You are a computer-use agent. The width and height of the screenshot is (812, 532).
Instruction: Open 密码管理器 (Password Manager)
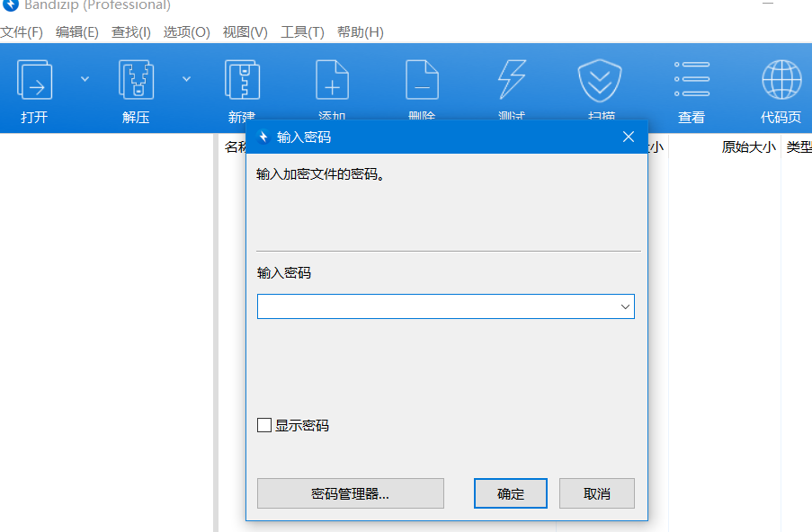[x=350, y=492]
